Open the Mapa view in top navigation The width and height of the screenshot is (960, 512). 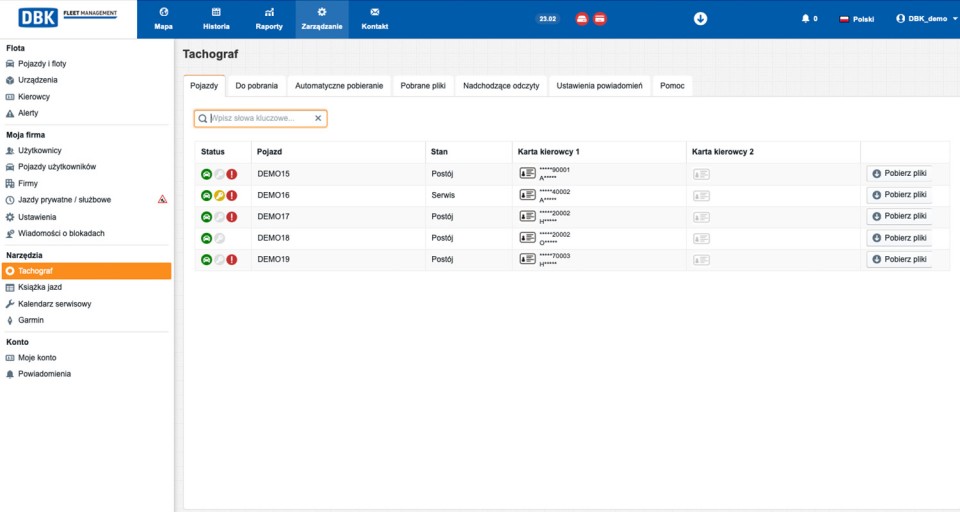(164, 18)
